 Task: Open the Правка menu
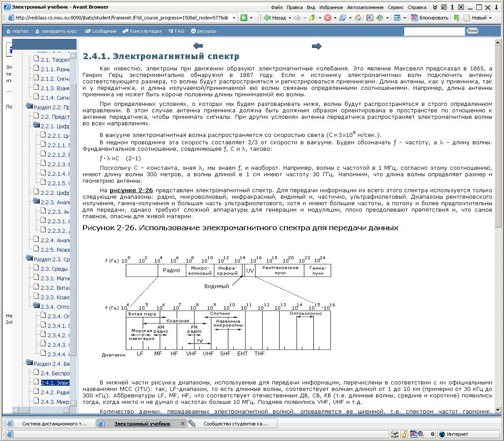[295, 7]
